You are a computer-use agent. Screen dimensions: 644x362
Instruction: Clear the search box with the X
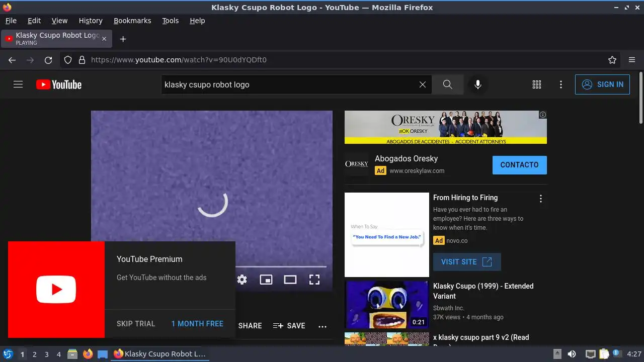[x=423, y=84]
